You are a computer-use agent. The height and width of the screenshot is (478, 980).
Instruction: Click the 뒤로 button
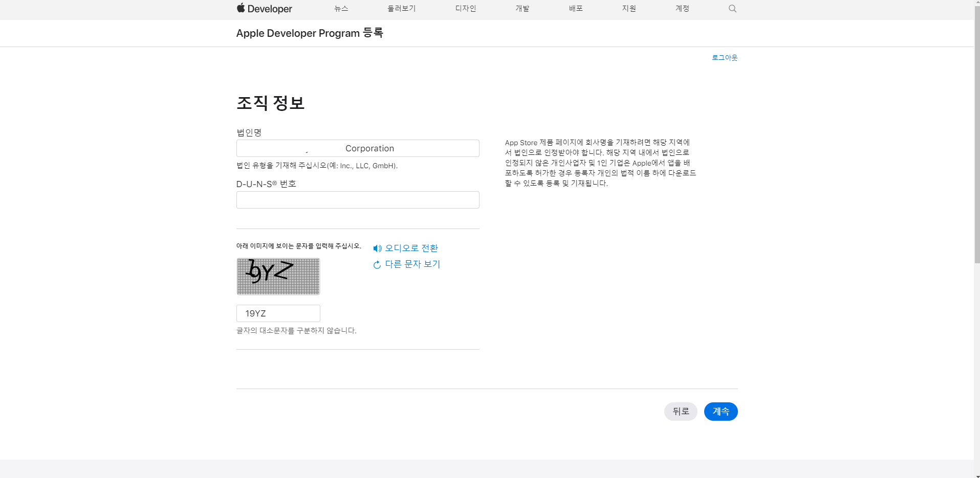pos(681,412)
